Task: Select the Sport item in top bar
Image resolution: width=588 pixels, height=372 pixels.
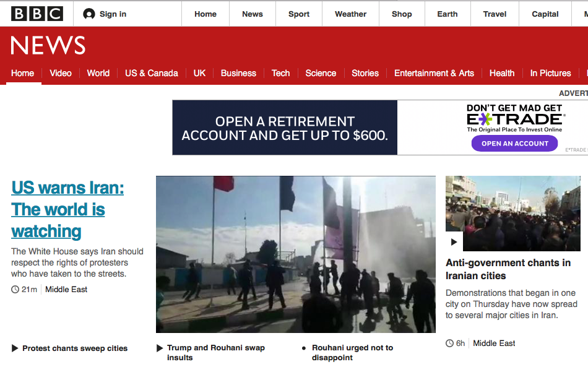Action: pos(299,14)
